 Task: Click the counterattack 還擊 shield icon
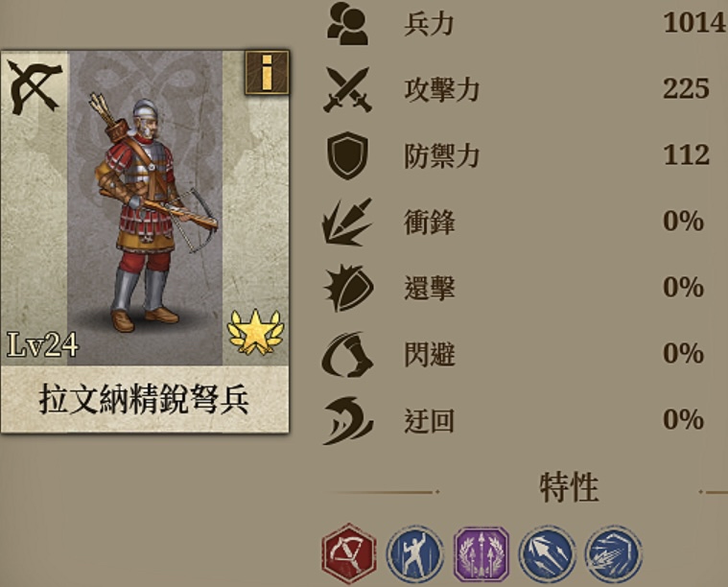349,288
